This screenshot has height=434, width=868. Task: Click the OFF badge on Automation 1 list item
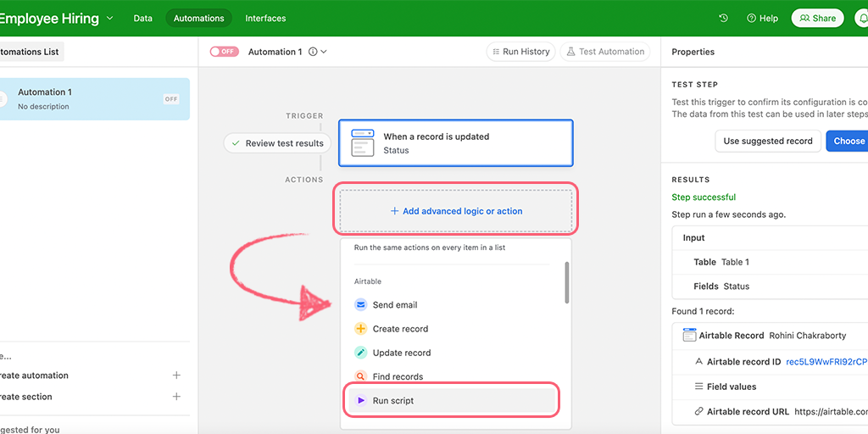[171, 99]
